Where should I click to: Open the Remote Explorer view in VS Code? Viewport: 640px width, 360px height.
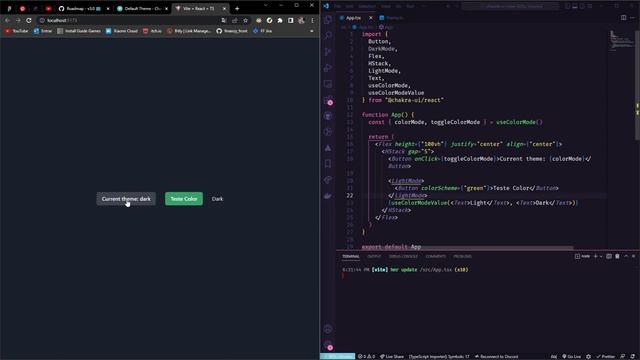[x=328, y=84]
